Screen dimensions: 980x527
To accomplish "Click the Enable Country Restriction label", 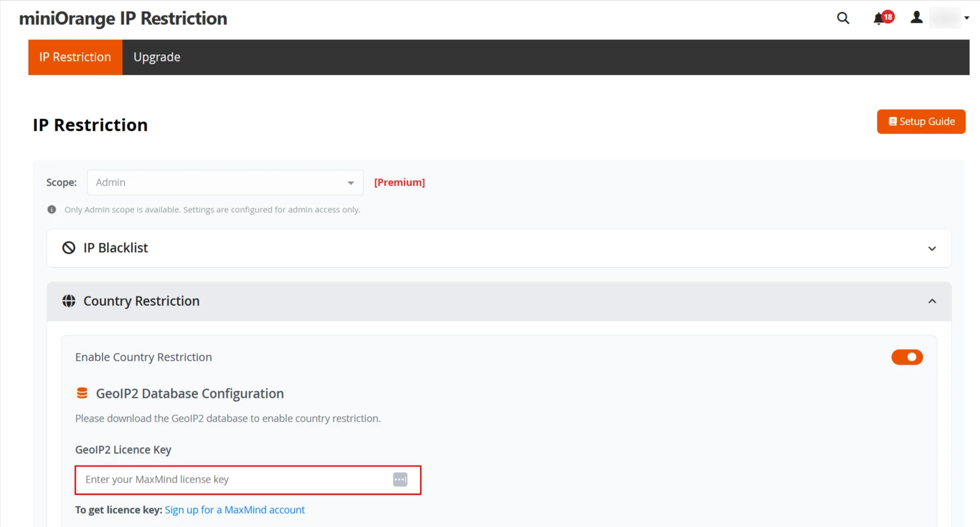I will [143, 357].
